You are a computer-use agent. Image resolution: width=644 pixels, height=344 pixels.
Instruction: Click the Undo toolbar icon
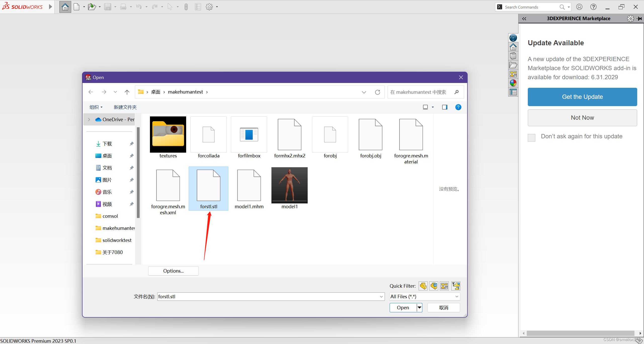click(139, 7)
